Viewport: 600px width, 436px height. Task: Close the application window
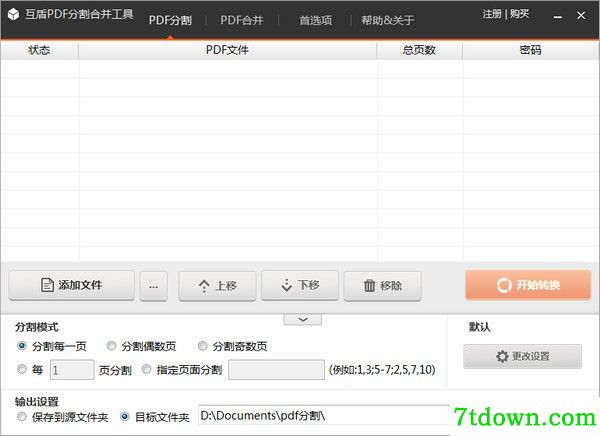click(x=581, y=15)
